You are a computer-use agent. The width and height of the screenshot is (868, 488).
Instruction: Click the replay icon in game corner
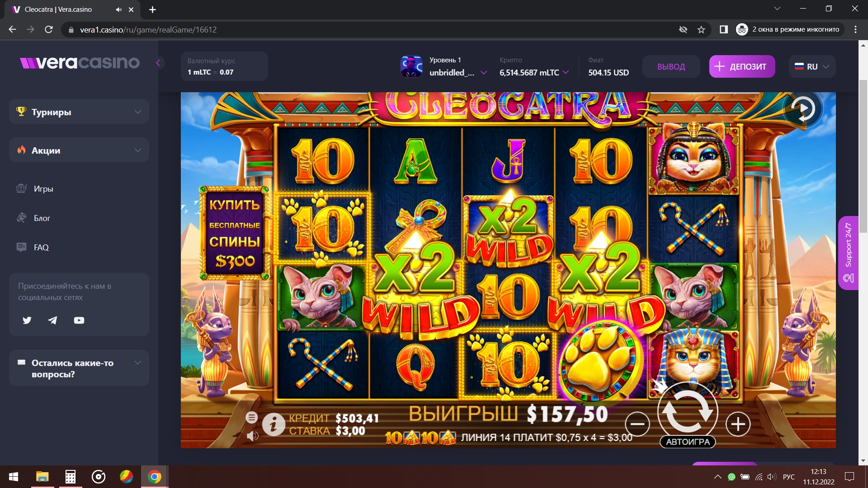803,108
